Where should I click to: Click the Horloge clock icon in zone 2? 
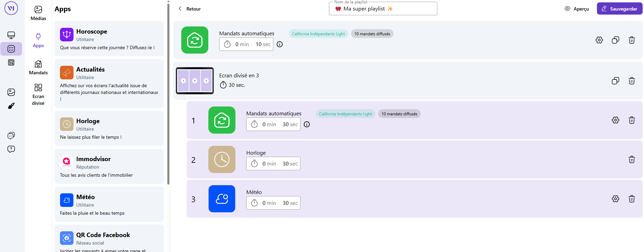[222, 159]
